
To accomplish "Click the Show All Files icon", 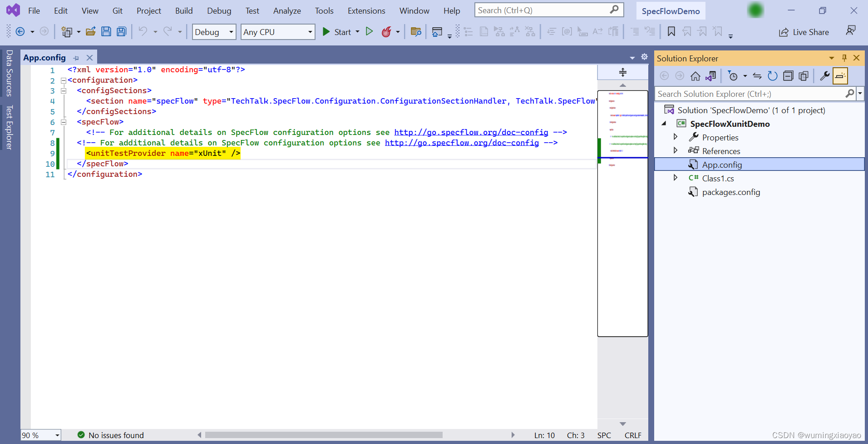I will point(804,76).
